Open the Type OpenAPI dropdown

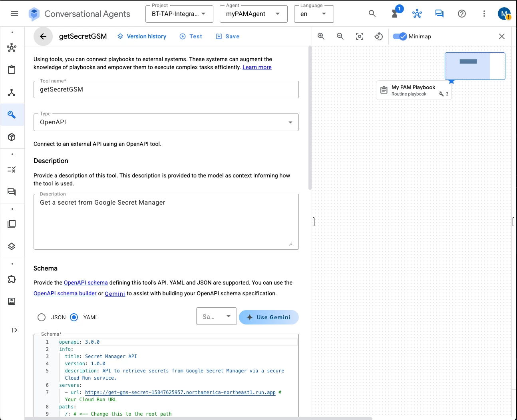coord(166,122)
